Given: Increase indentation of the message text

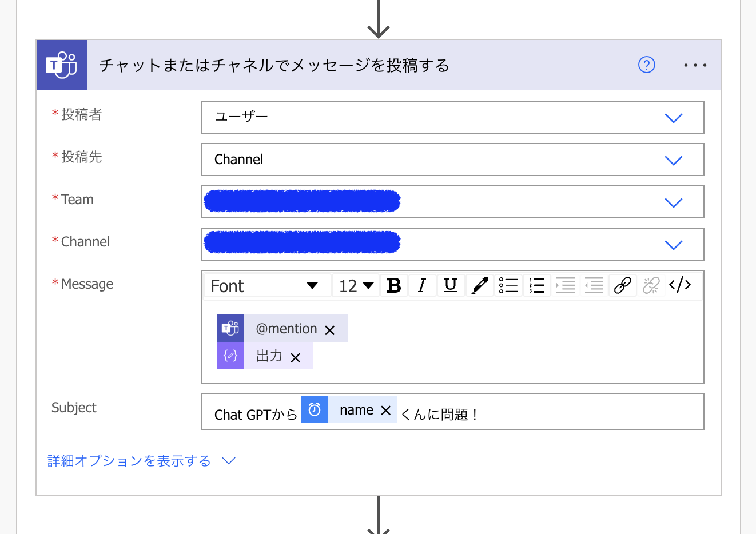Looking at the screenshot, I should coord(566,285).
